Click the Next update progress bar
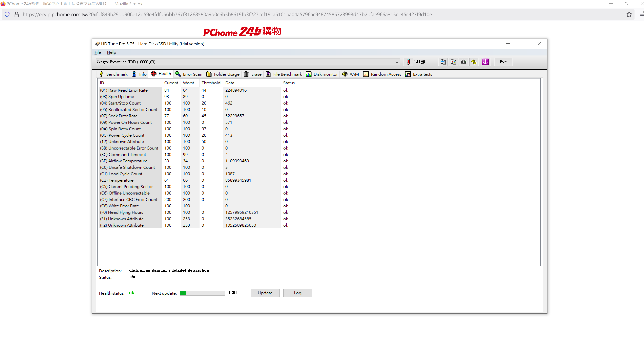This screenshot has height=351, width=644. coord(203,293)
